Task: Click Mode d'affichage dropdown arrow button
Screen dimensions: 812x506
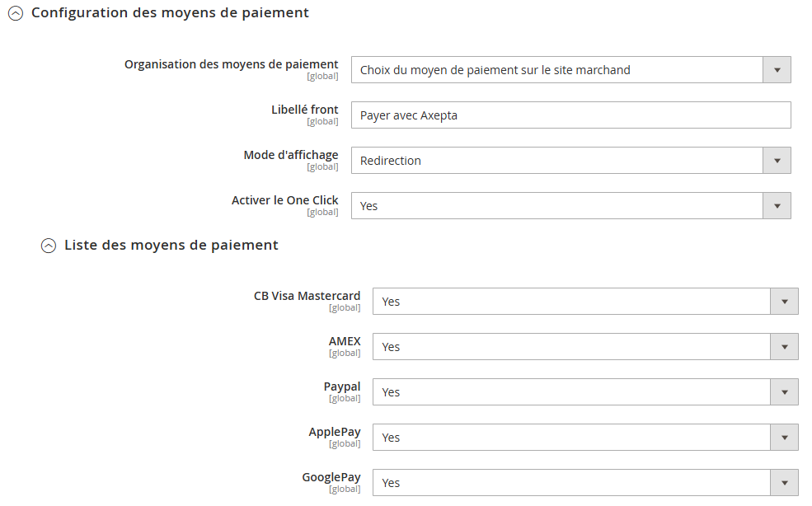Action: click(777, 161)
